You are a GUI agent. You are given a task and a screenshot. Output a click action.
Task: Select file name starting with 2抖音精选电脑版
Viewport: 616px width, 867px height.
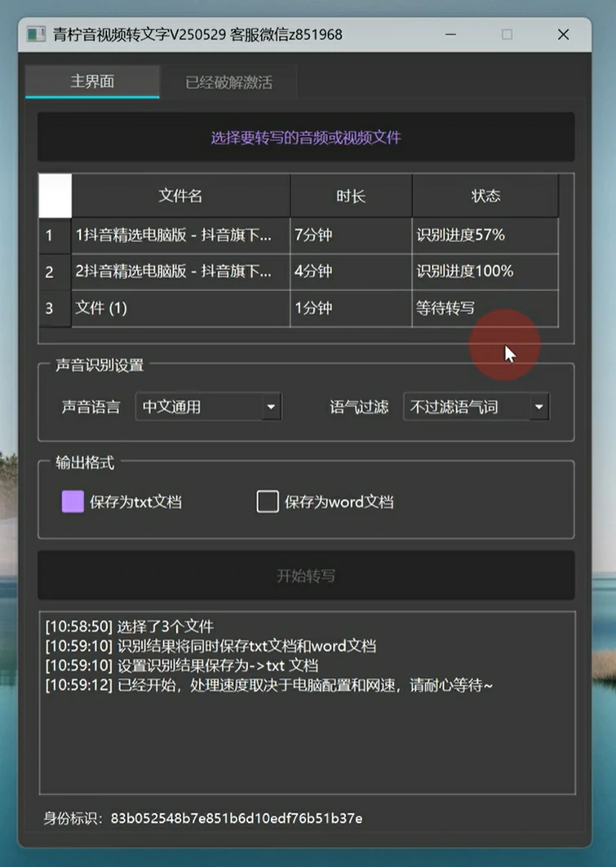click(x=181, y=272)
